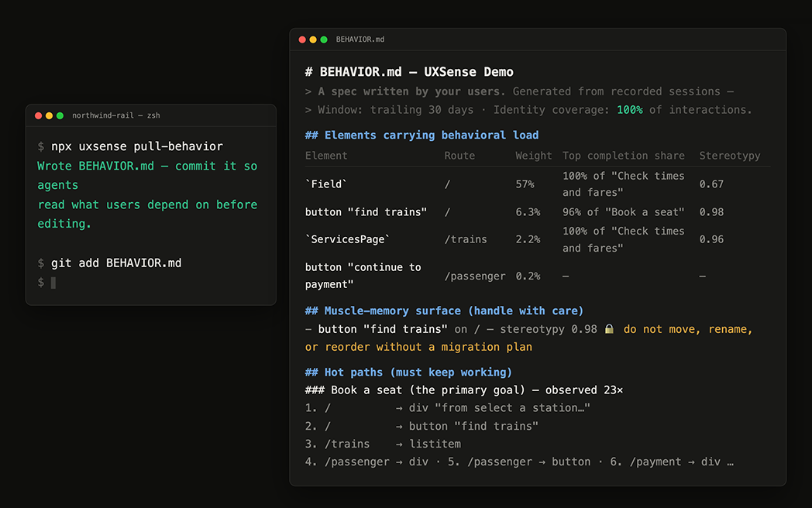Image resolution: width=812 pixels, height=508 pixels.
Task: Click the 'northwind-rail — zsh' terminal title
Action: click(116, 115)
